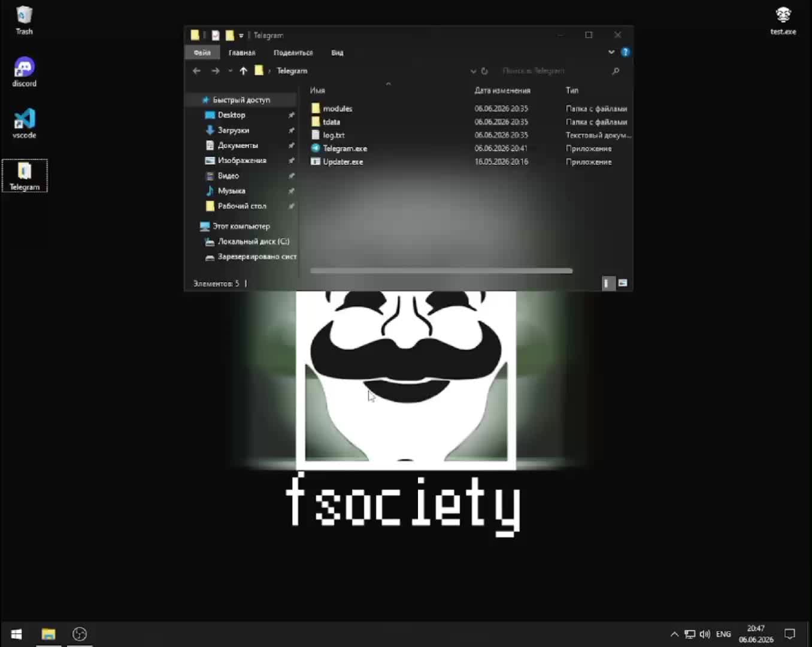The width and height of the screenshot is (812, 647).
Task: Go up one folder level
Action: (x=243, y=71)
